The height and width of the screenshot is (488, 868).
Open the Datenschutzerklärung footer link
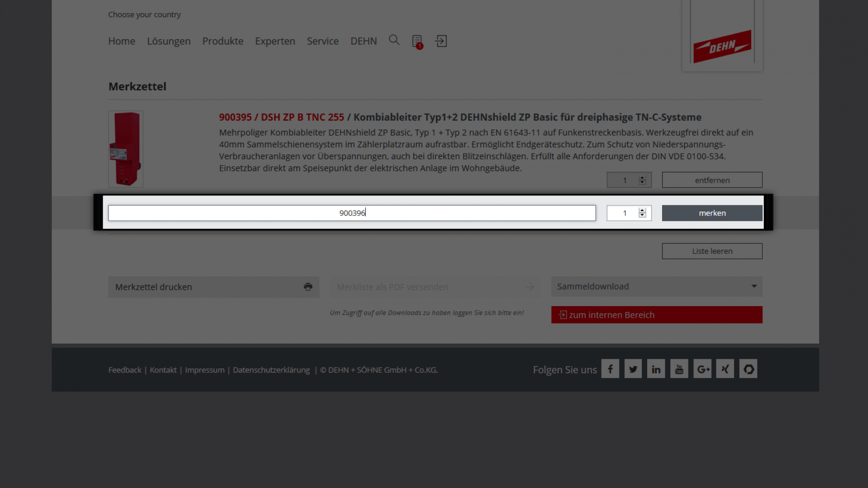point(271,370)
